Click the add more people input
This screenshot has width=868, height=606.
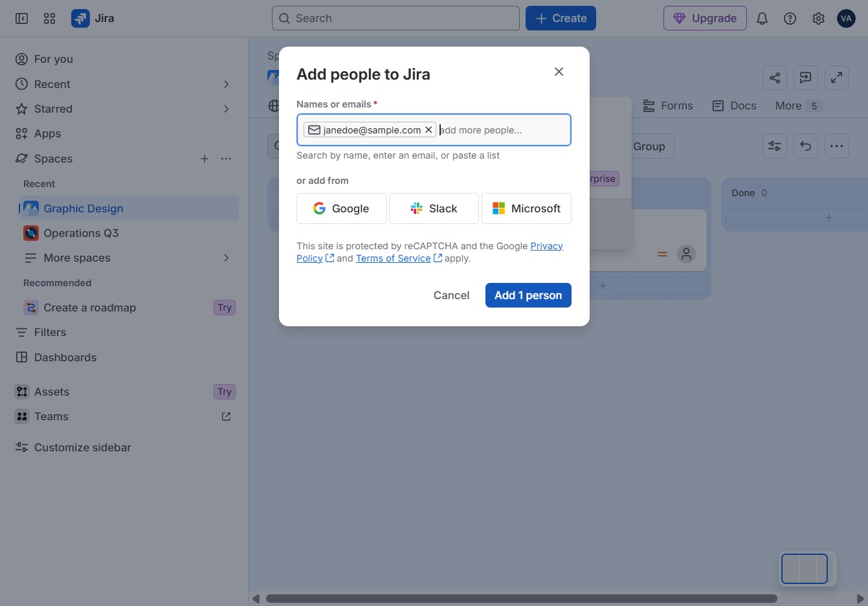click(502, 130)
